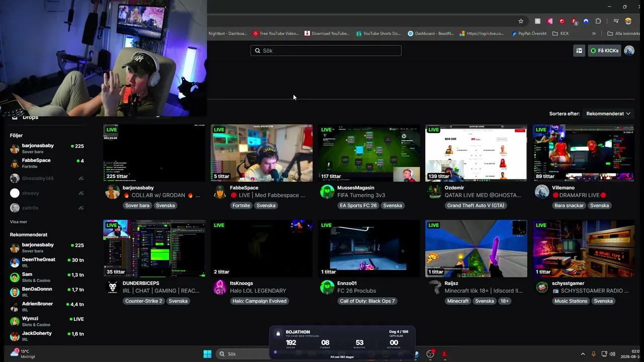Open the Free YouTube Video bookmark

pos(276,34)
